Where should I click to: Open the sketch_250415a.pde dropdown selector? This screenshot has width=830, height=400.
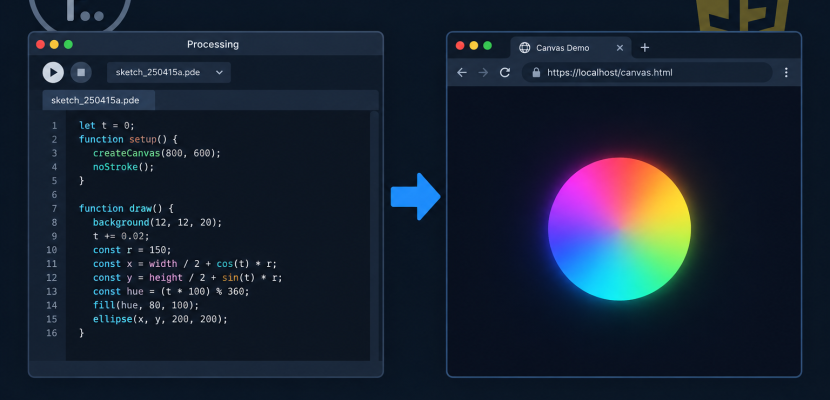[x=169, y=72]
